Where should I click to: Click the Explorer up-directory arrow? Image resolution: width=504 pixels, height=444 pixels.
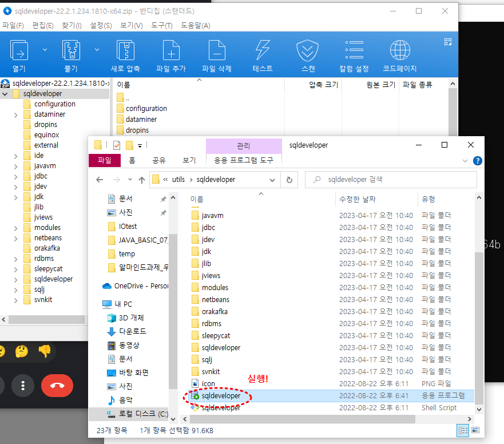coord(142,180)
